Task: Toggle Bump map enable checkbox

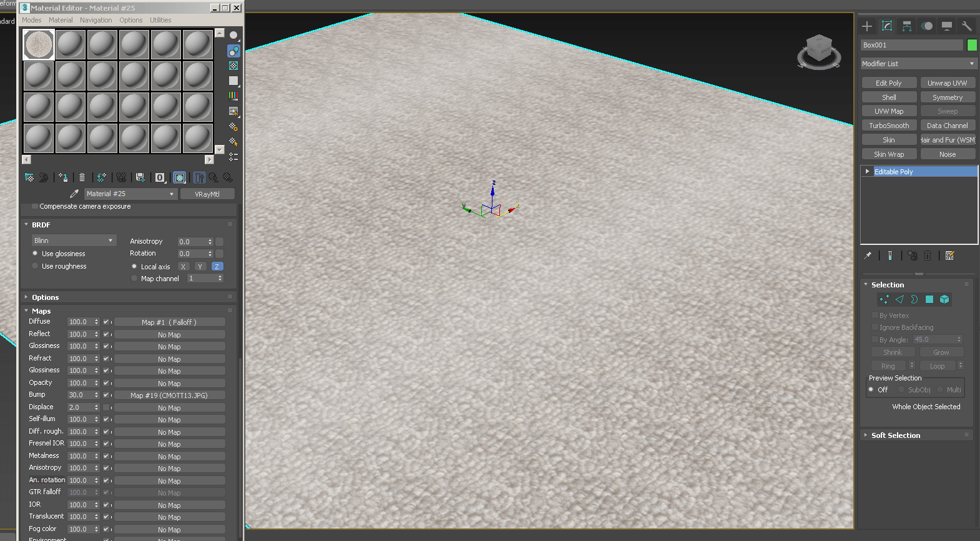Action: (x=106, y=395)
